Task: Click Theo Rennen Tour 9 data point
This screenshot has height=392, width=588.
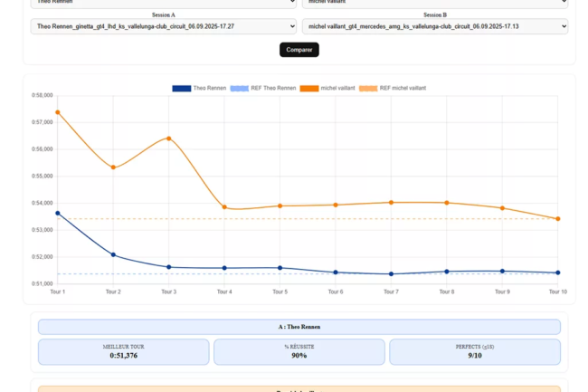Action: pyautogui.click(x=502, y=271)
